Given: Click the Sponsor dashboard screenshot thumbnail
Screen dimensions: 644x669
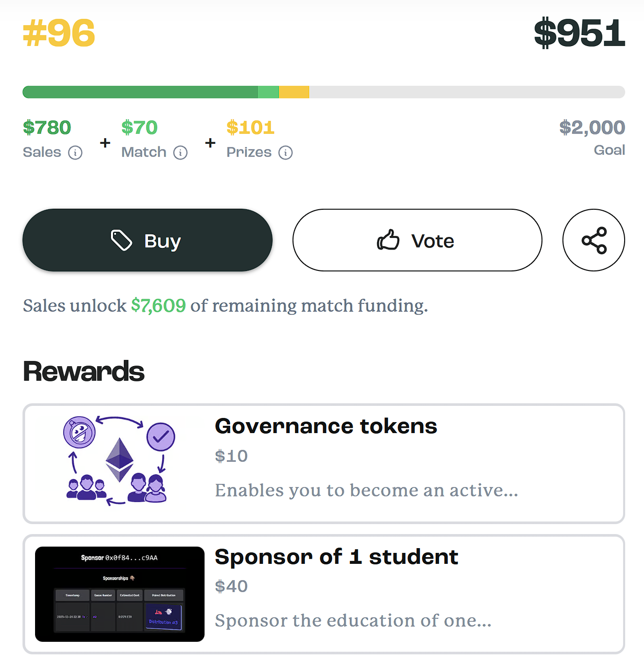Looking at the screenshot, I should tap(120, 594).
